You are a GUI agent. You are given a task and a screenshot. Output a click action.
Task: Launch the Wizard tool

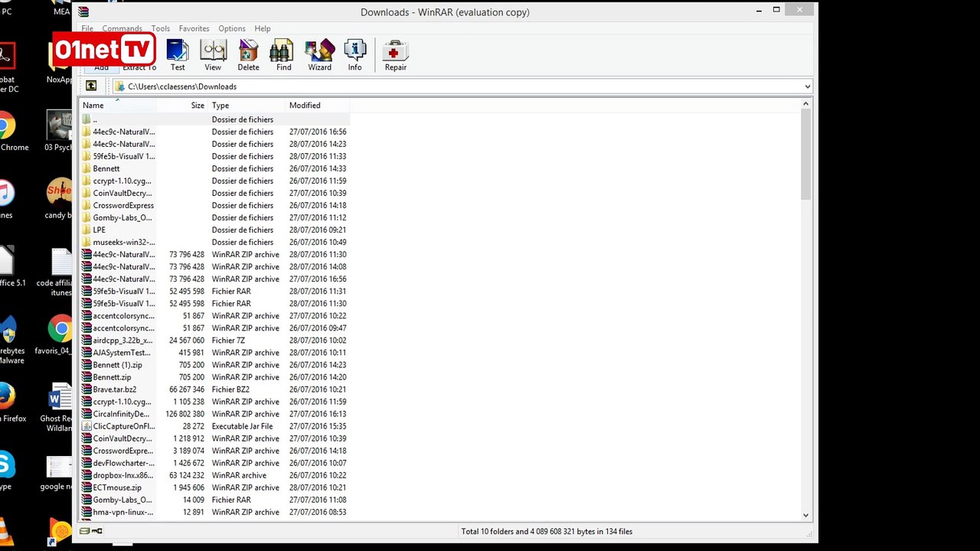pos(319,55)
